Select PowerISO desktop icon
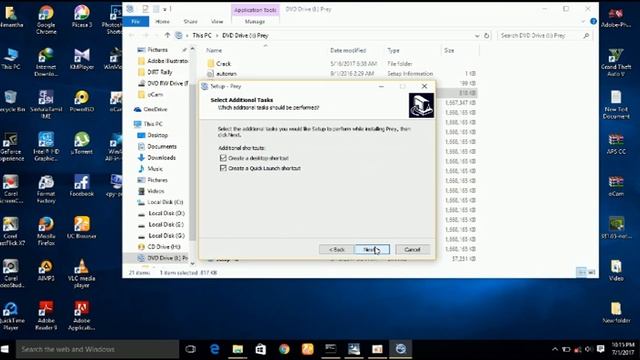This screenshot has width=640, height=360. pos(82,101)
